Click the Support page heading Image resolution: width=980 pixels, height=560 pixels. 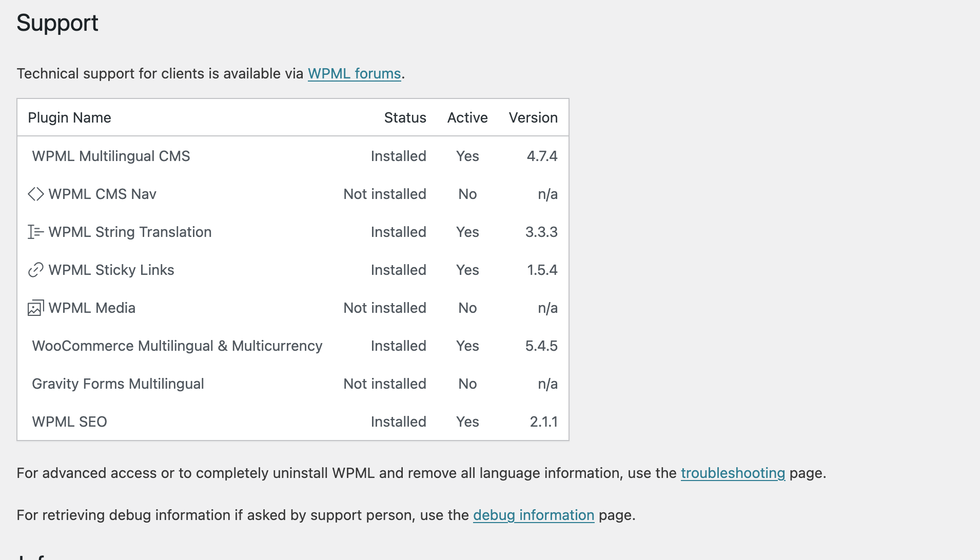click(x=57, y=24)
